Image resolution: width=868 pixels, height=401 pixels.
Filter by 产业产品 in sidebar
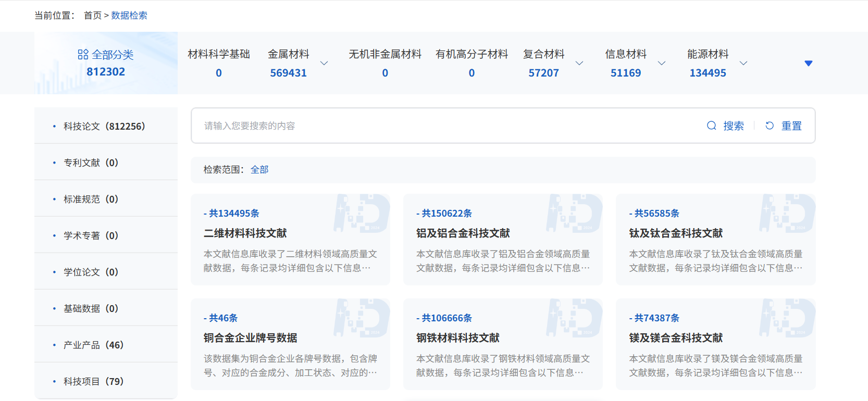(93, 345)
